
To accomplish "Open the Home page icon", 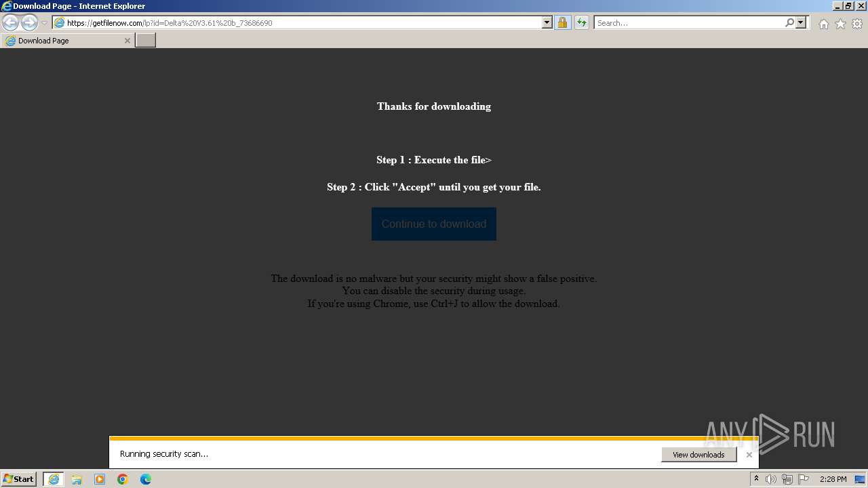I will [823, 24].
